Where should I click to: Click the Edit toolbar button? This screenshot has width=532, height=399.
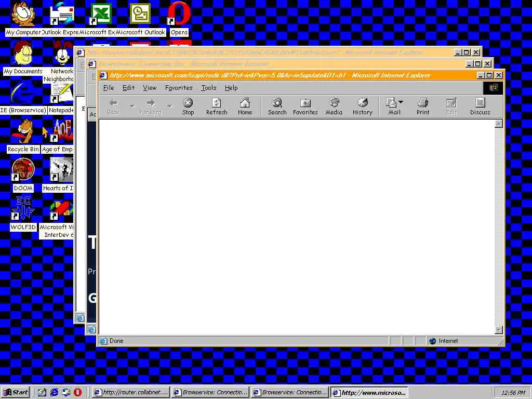(x=451, y=107)
